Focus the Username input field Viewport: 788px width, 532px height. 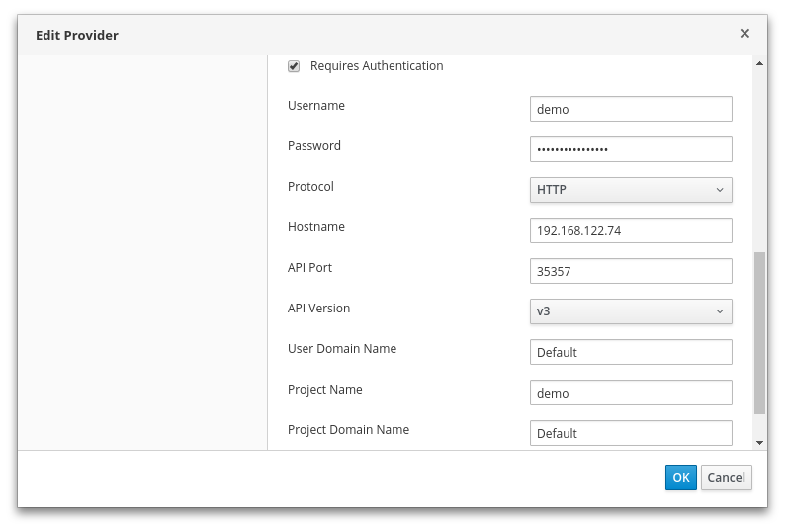pyautogui.click(x=631, y=109)
